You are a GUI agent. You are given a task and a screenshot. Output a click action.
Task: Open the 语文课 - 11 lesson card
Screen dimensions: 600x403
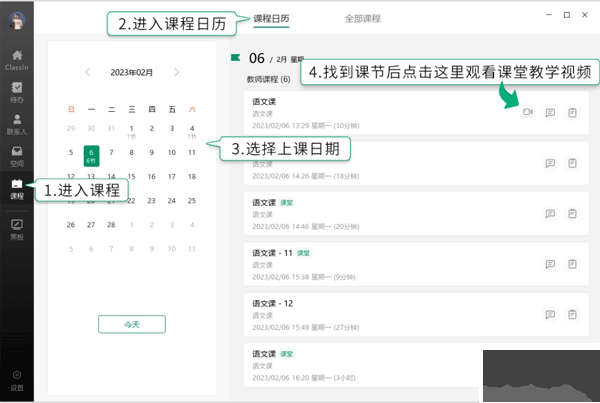(416, 264)
